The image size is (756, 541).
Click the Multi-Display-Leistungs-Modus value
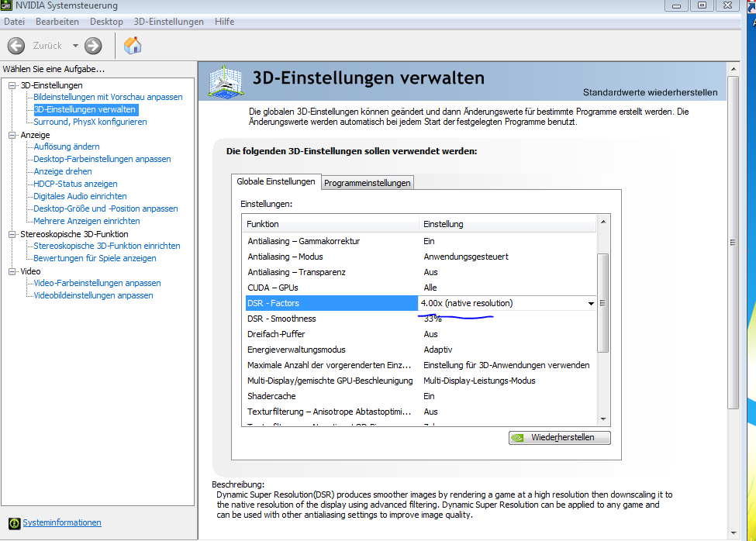pos(479,381)
